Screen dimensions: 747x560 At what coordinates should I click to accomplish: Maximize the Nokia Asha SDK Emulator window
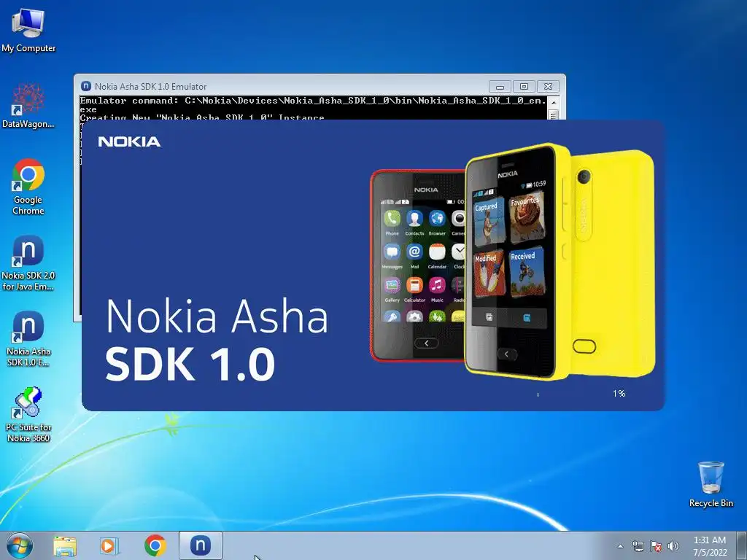pyautogui.click(x=524, y=87)
